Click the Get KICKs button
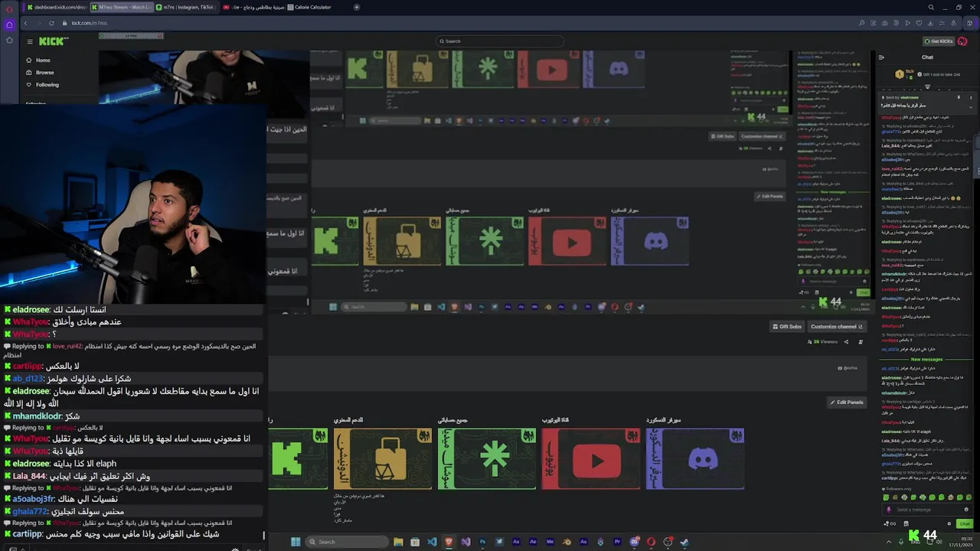The height and width of the screenshot is (551, 980). pyautogui.click(x=939, y=41)
